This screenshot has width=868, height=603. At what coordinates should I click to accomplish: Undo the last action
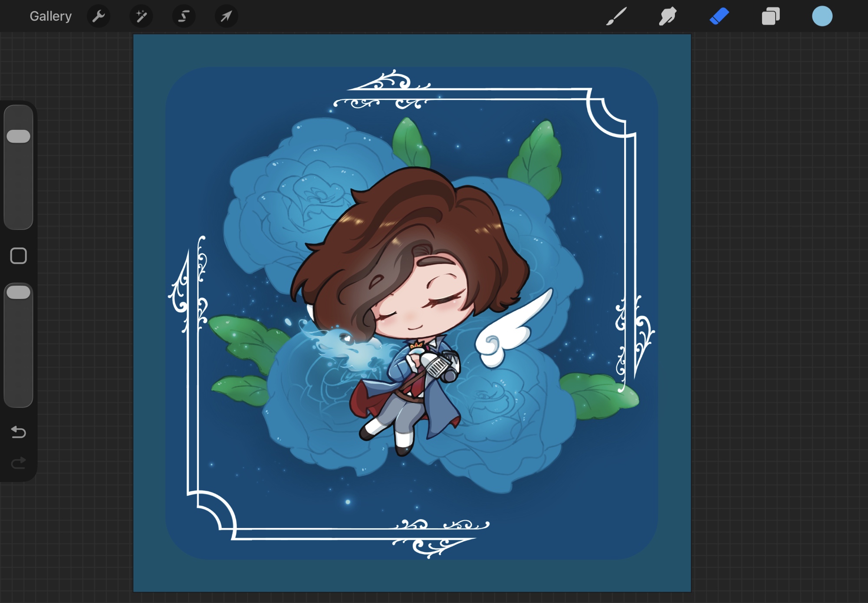[19, 432]
